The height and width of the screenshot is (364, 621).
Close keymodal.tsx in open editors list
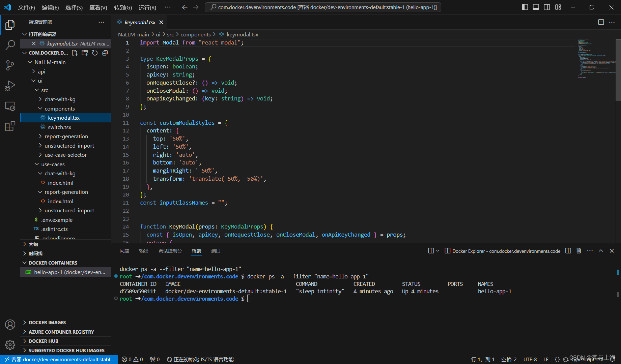coord(34,43)
